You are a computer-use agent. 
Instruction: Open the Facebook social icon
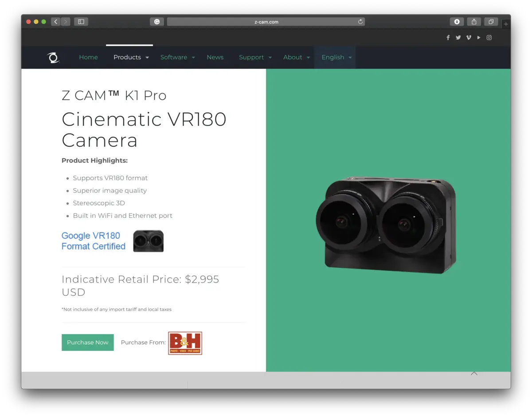[x=448, y=38]
